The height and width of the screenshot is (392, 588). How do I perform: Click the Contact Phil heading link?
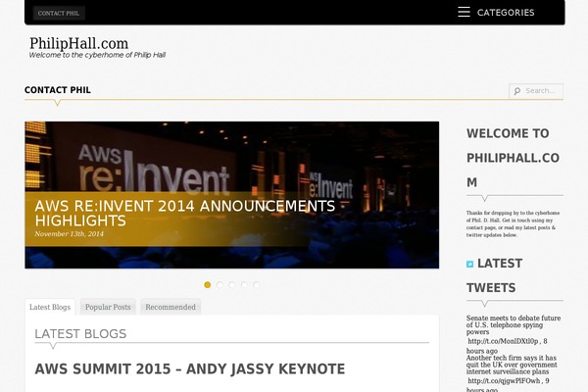coord(58,90)
